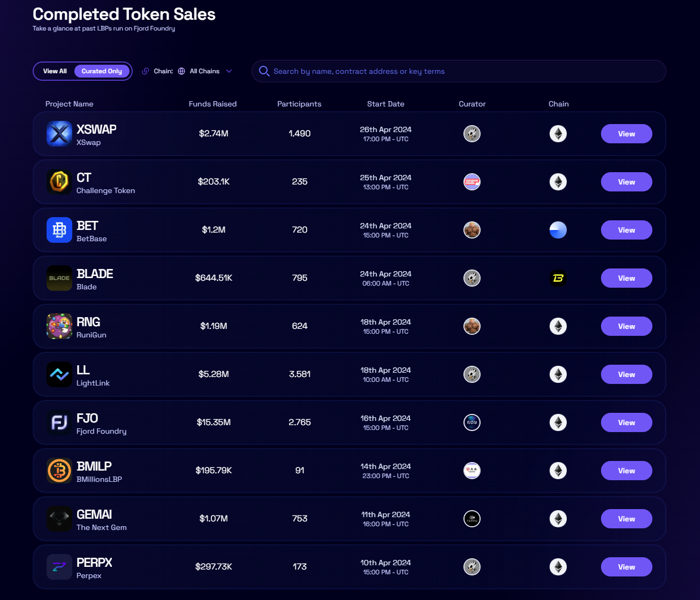Screen dimensions: 700x600
Task: Click the curator avatar for Fjord Foundry
Action: (471, 422)
